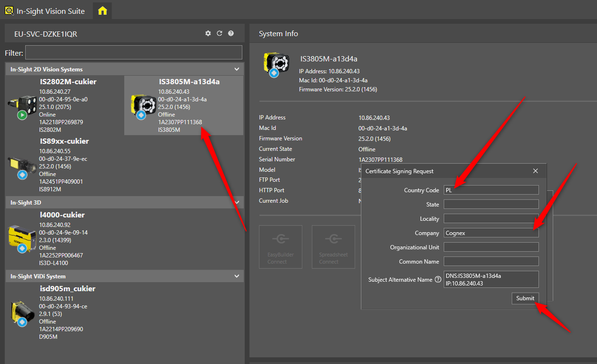
Task: Select the IS89xx-cukier camera thumbnail
Action: (22, 167)
